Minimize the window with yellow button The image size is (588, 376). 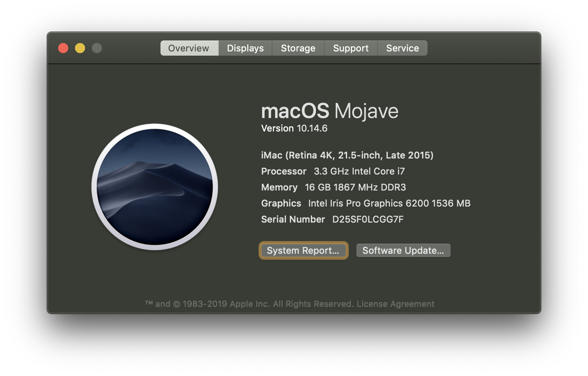point(80,48)
